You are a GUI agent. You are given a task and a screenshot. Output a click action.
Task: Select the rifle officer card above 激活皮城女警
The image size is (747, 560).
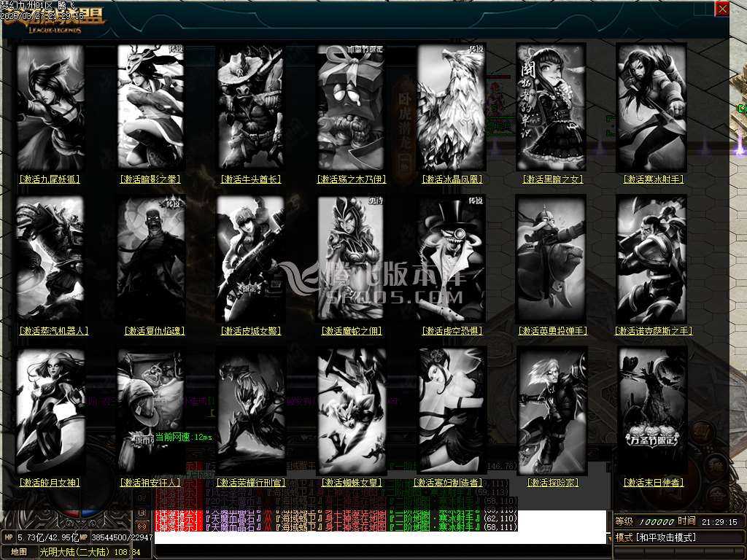click(251, 259)
